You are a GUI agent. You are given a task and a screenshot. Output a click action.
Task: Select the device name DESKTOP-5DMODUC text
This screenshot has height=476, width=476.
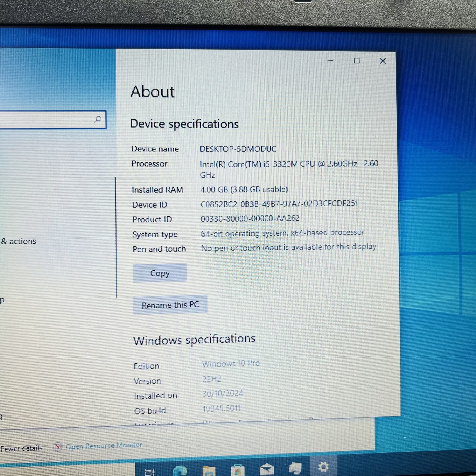238,149
